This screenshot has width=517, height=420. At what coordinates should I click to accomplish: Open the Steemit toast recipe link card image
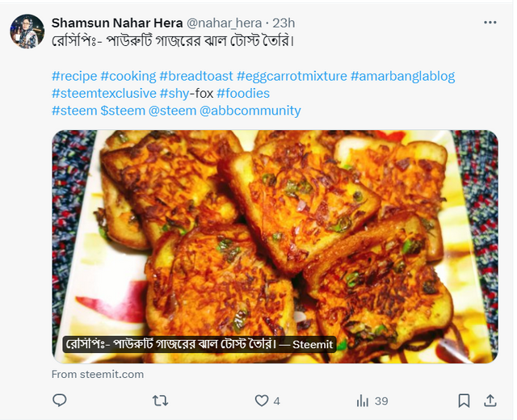[x=275, y=246]
